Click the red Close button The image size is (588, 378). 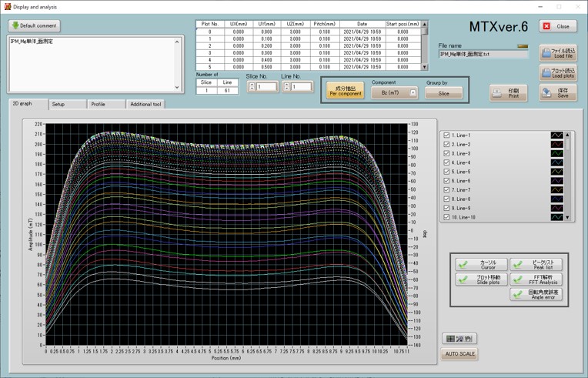point(558,26)
